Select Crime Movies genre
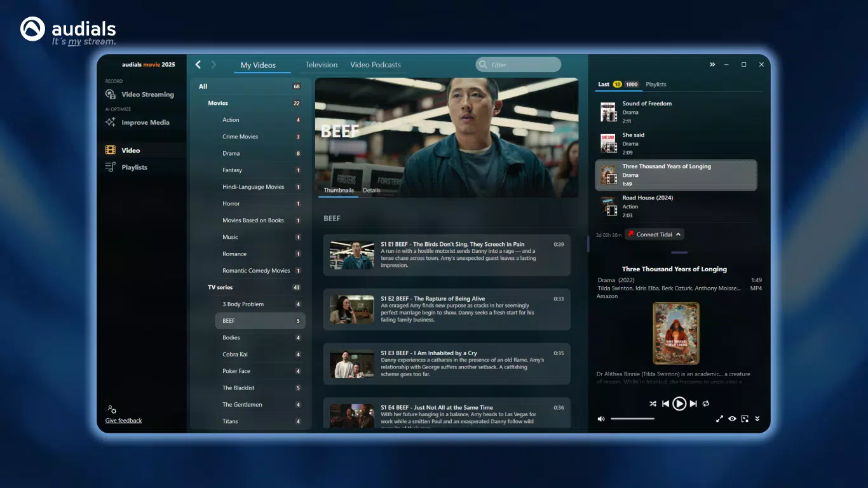The image size is (868, 488). [260, 137]
